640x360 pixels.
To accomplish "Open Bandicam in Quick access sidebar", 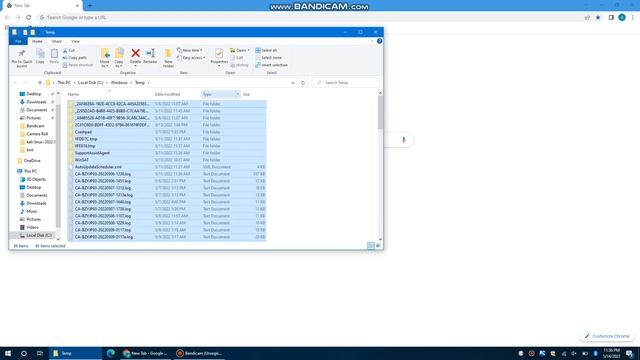I will pyautogui.click(x=35, y=126).
